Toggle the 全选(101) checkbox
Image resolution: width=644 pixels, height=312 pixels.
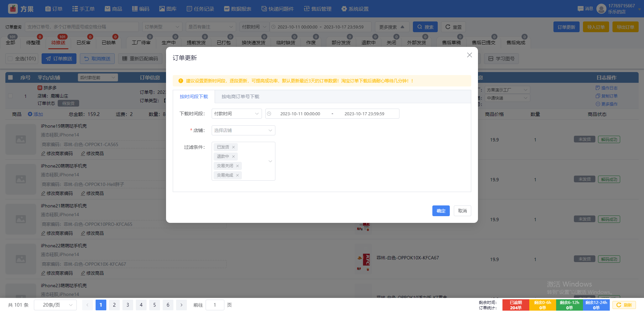[x=10, y=59]
